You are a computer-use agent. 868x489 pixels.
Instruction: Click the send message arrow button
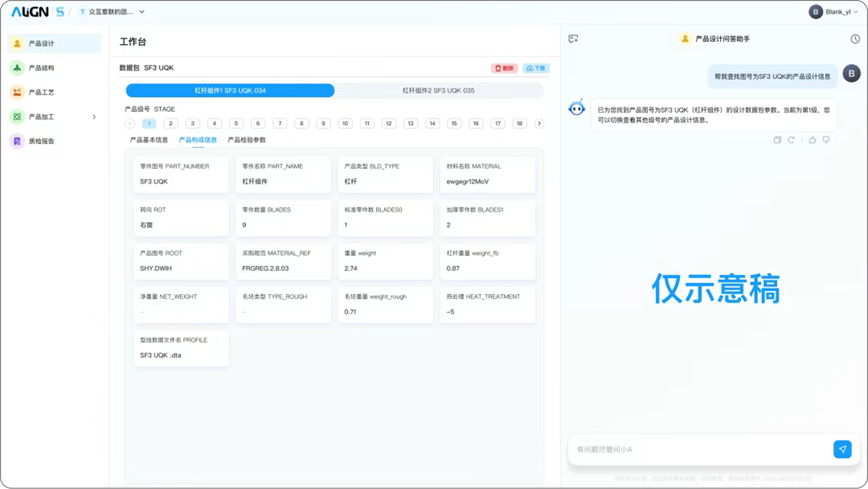point(842,449)
